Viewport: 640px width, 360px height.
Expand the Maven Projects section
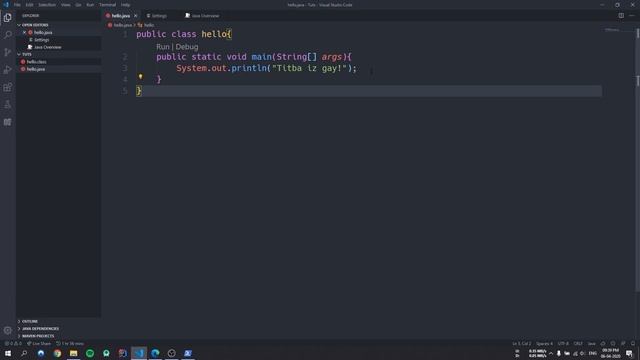pos(37,336)
